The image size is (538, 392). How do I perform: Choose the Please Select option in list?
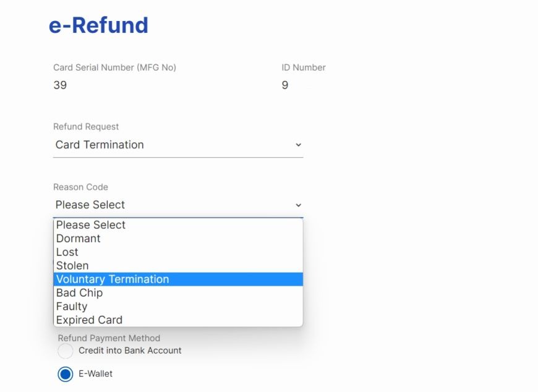91,225
